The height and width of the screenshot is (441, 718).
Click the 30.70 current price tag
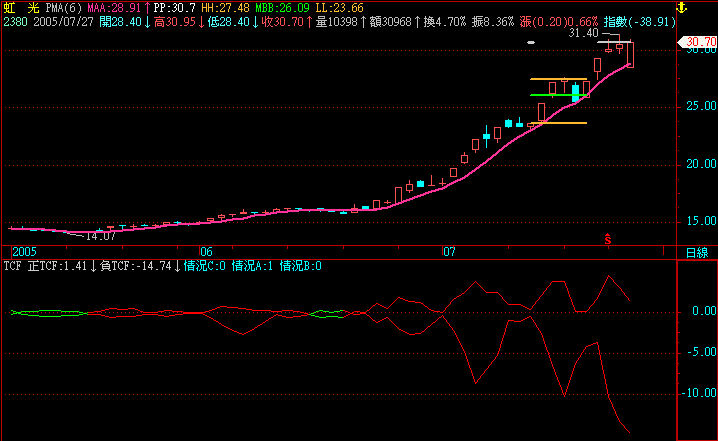698,42
